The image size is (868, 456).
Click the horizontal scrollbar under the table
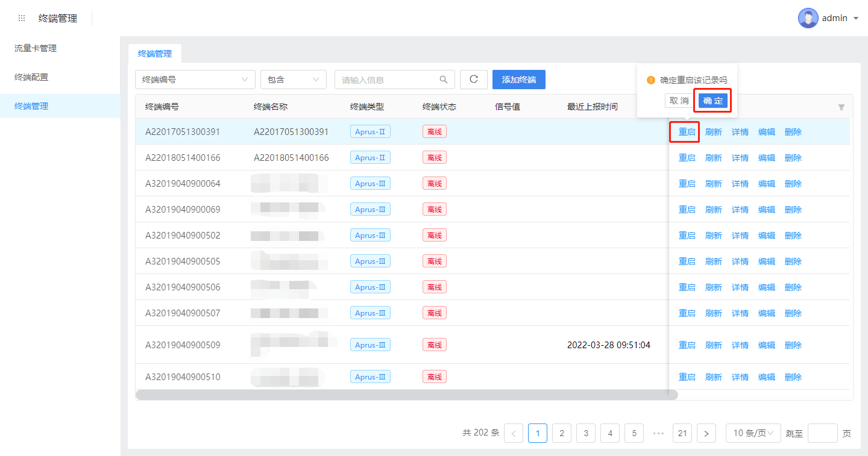[406, 395]
